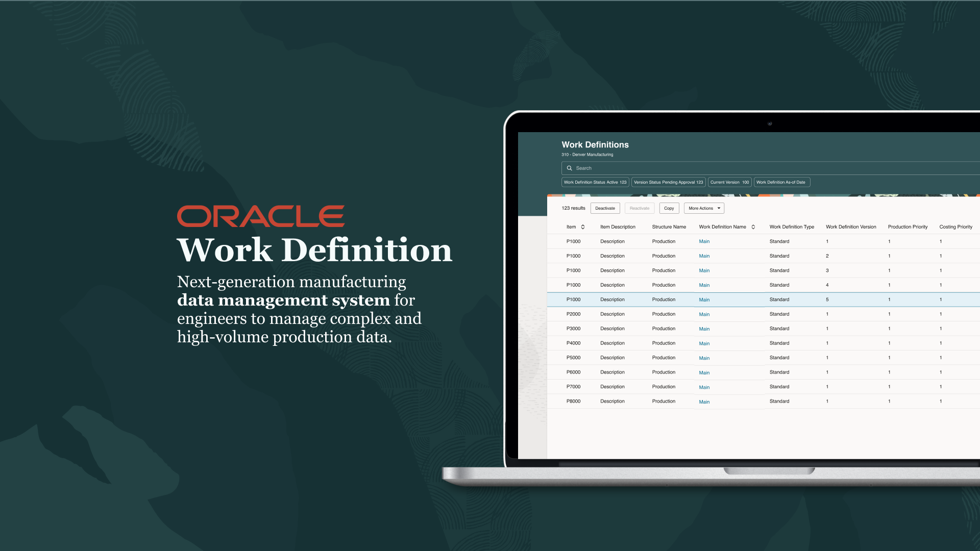Sort by Work Definition Name arrows
Image resolution: width=980 pixels, height=551 pixels.
[753, 227]
